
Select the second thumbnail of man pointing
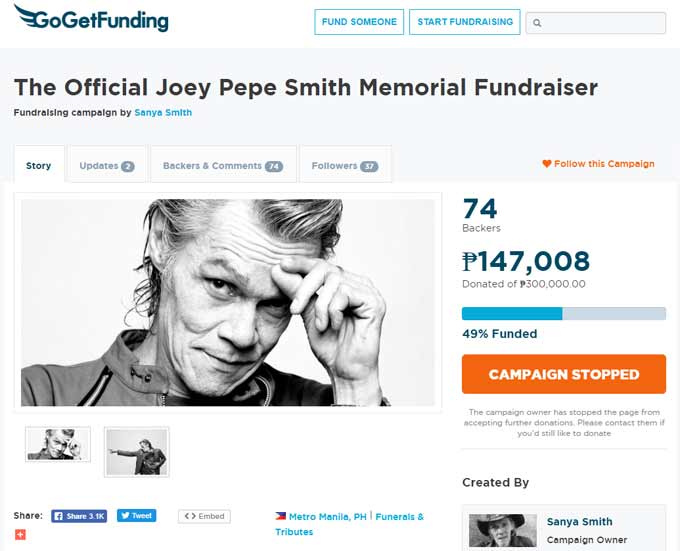tap(137, 452)
